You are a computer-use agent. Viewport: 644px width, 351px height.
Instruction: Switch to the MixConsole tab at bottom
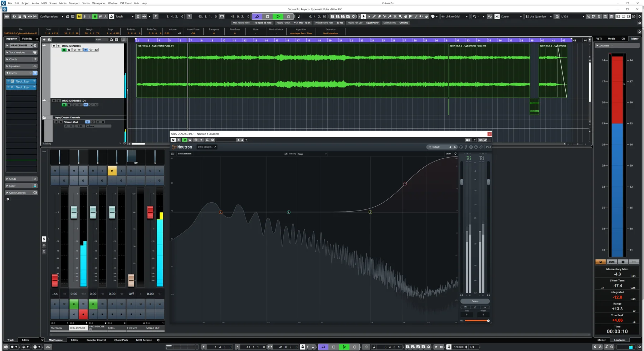click(x=56, y=340)
